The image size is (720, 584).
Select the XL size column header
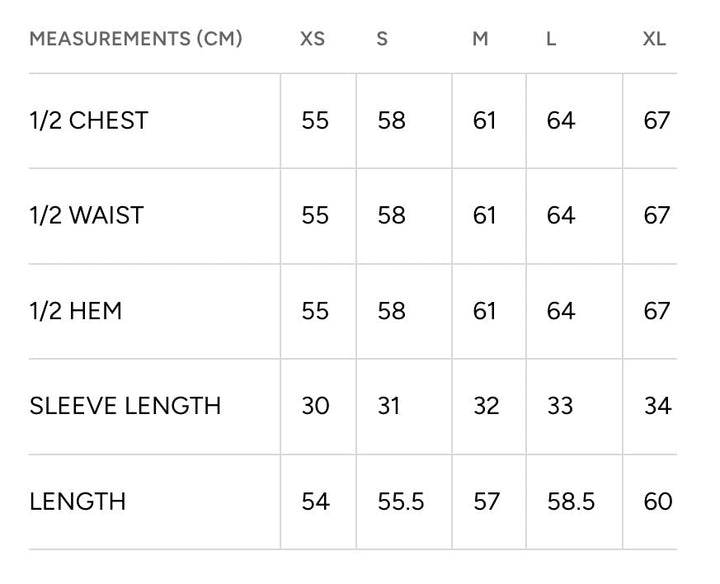[x=654, y=39]
